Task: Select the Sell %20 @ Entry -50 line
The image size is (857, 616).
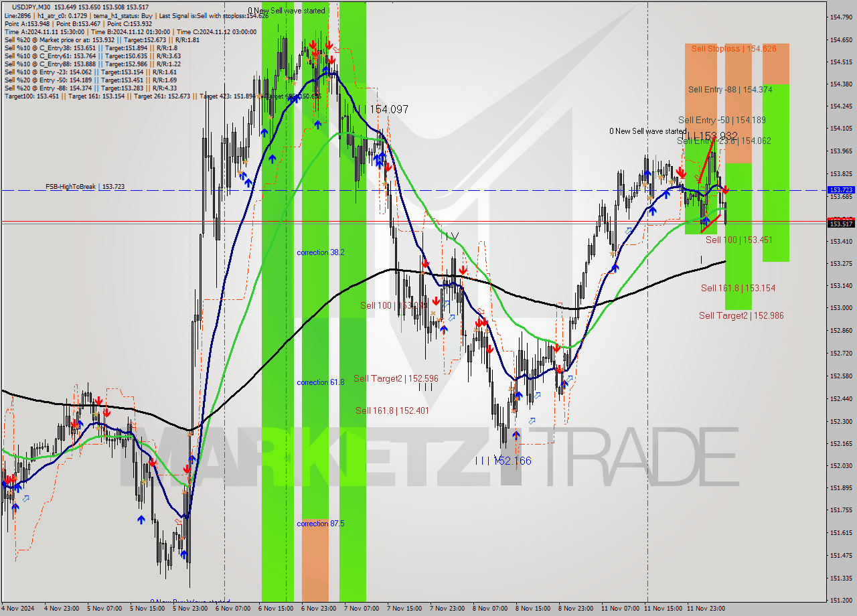Action: point(91,80)
